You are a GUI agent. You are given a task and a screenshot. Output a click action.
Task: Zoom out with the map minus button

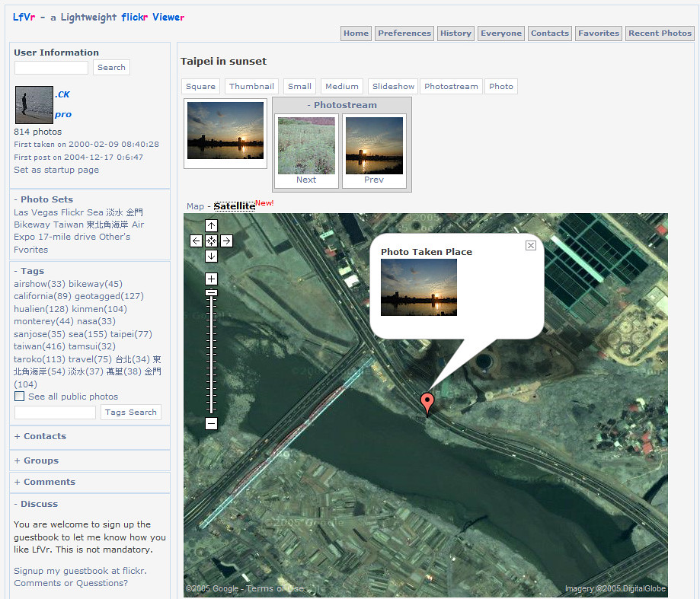[211, 423]
